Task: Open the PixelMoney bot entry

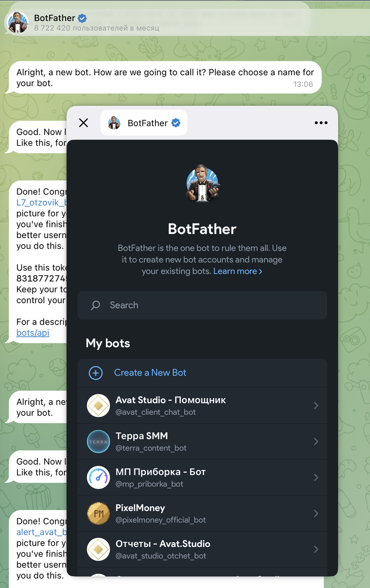Action: point(202,514)
